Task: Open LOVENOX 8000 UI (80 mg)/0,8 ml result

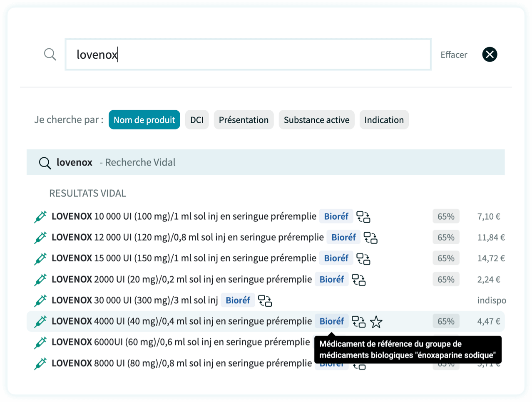Action: click(181, 363)
